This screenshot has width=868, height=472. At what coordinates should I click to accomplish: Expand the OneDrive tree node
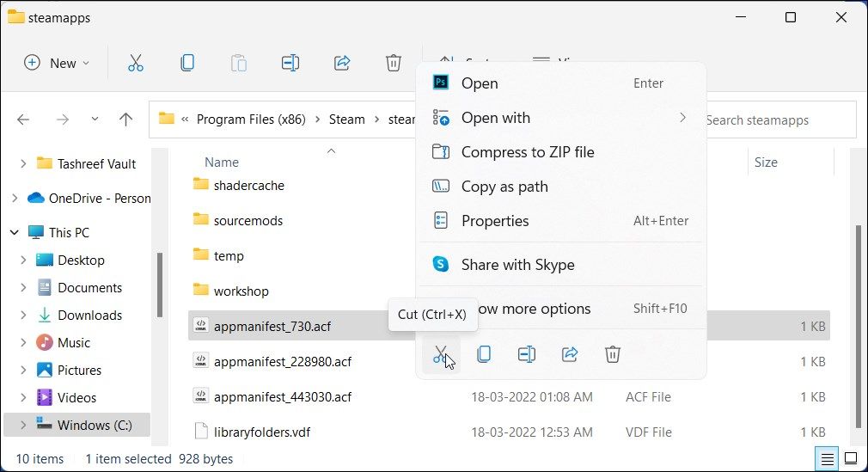15,198
